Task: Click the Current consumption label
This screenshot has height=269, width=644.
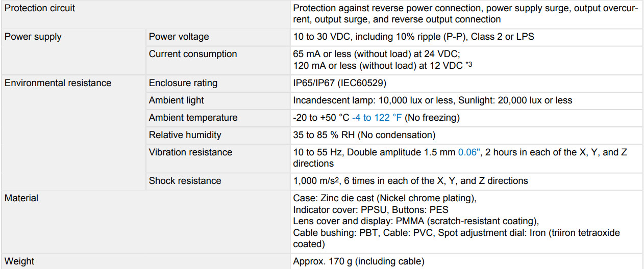Action: pyautogui.click(x=193, y=54)
